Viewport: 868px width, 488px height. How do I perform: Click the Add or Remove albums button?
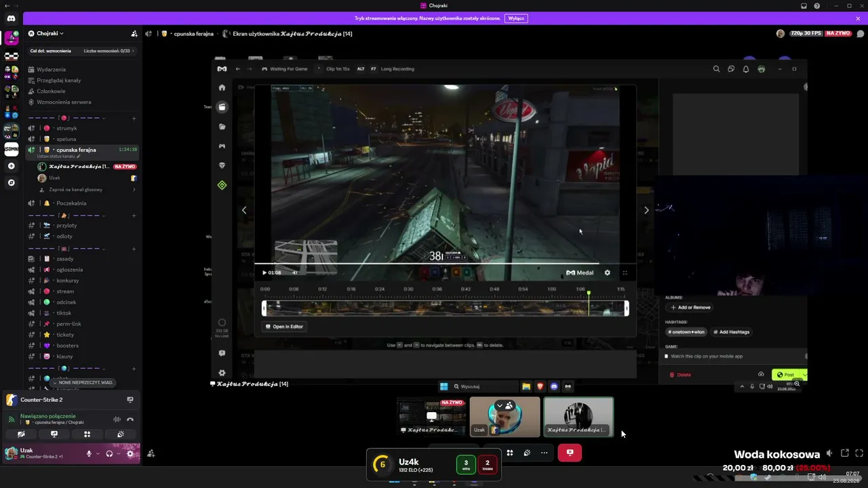pos(690,307)
